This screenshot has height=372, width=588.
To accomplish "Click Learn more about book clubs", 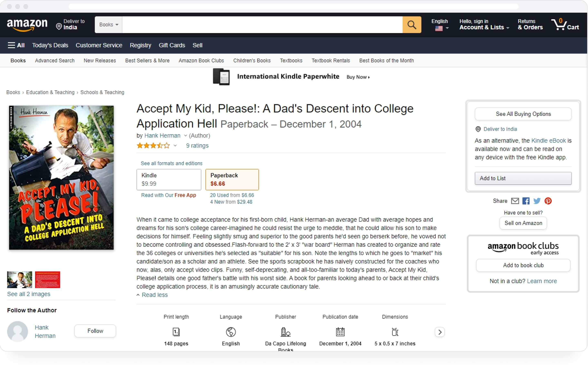I will coord(542,281).
